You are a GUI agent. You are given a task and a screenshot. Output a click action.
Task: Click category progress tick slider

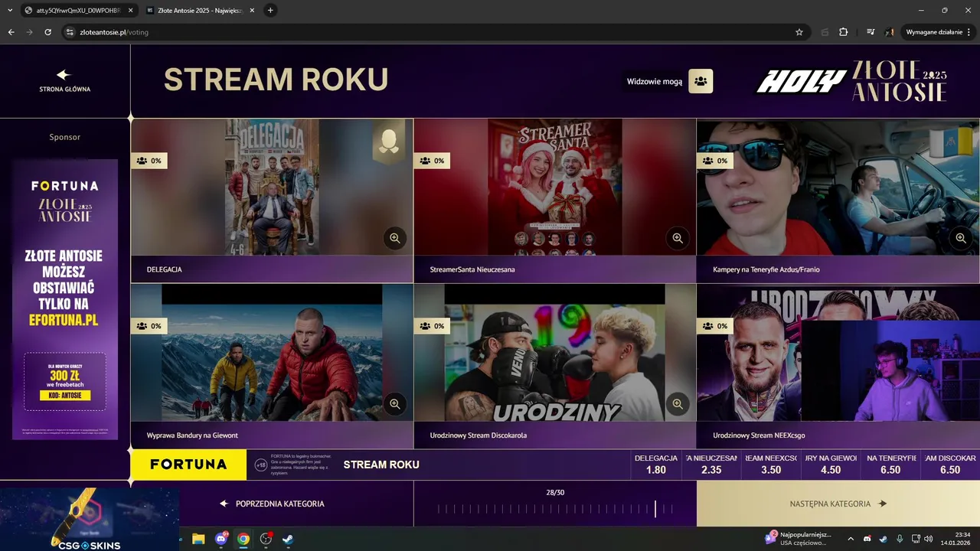click(x=555, y=509)
